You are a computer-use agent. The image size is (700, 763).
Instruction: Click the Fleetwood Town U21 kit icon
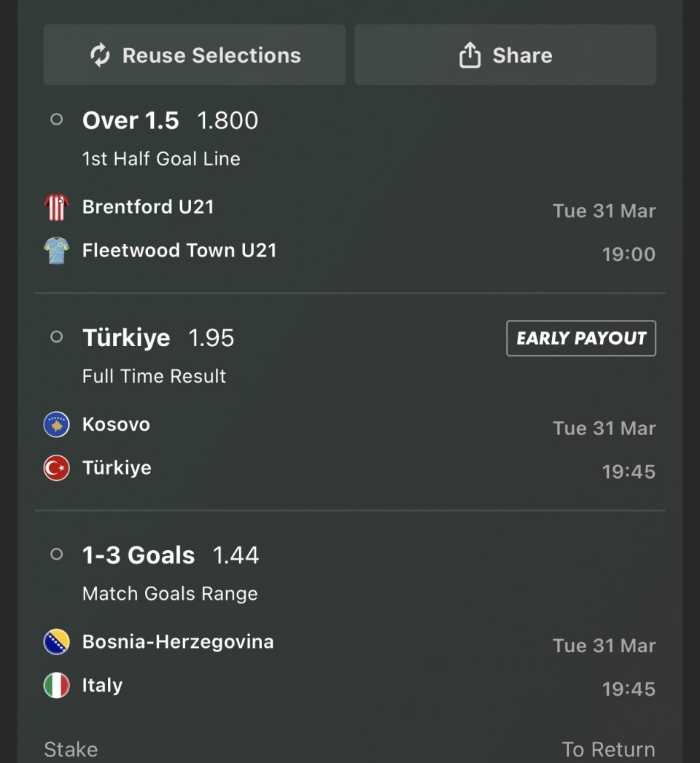coord(56,251)
